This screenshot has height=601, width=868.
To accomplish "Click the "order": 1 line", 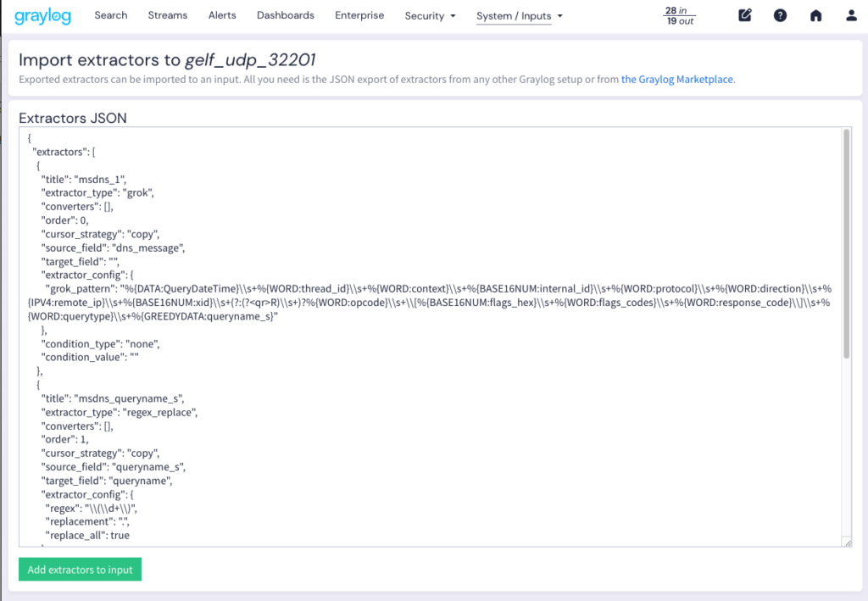I will (64, 439).
